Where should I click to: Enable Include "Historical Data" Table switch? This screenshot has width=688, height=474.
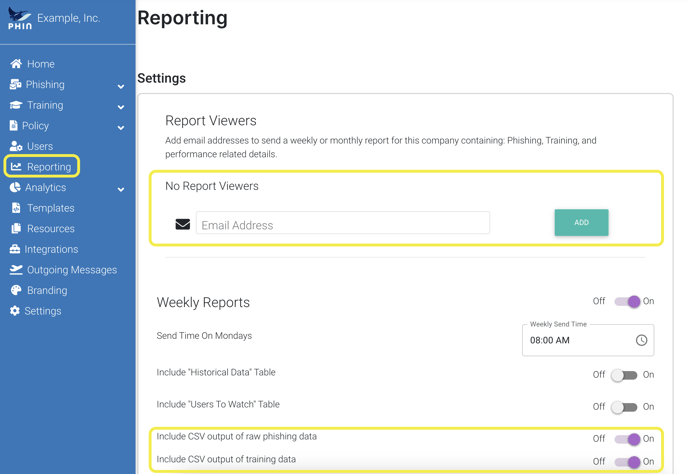tap(624, 375)
